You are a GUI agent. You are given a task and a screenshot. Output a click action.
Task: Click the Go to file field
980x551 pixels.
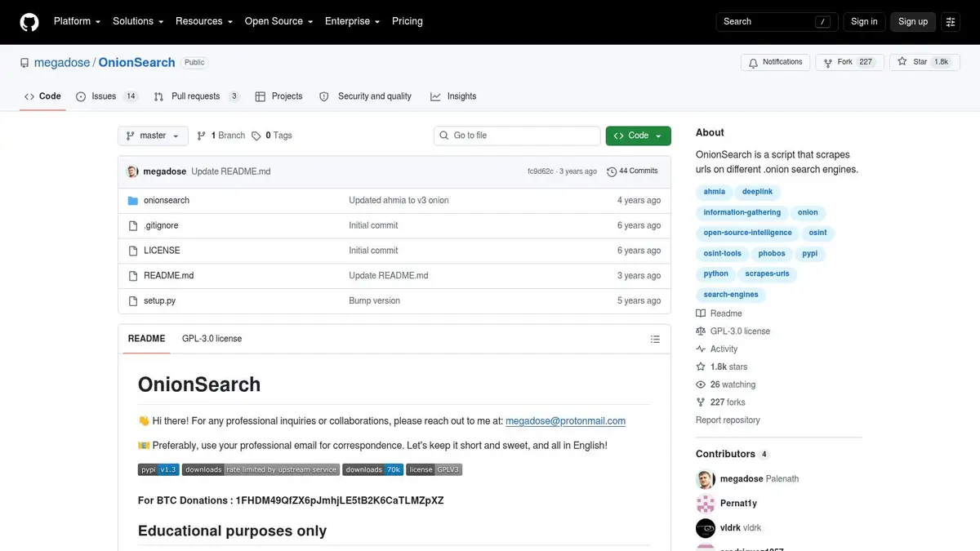point(517,136)
